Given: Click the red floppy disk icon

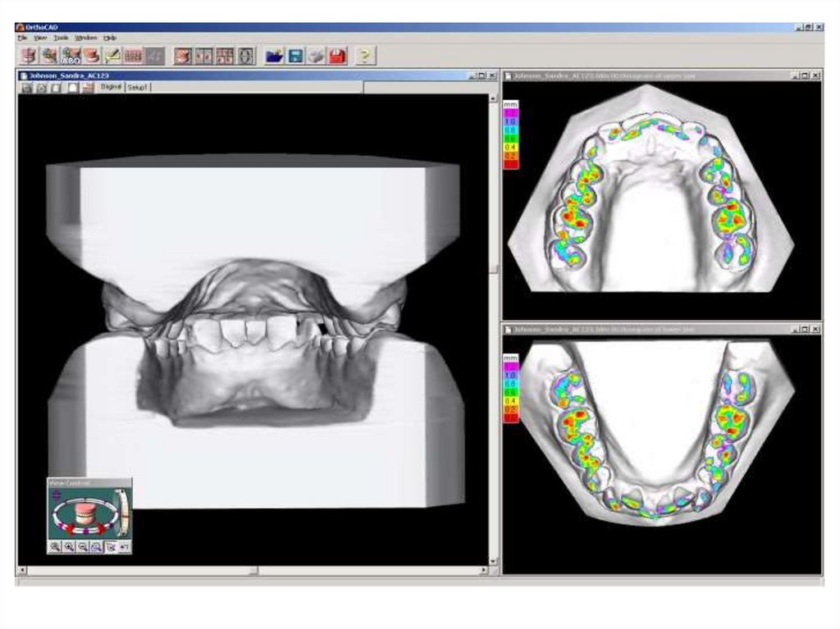Looking at the screenshot, I should [x=337, y=56].
